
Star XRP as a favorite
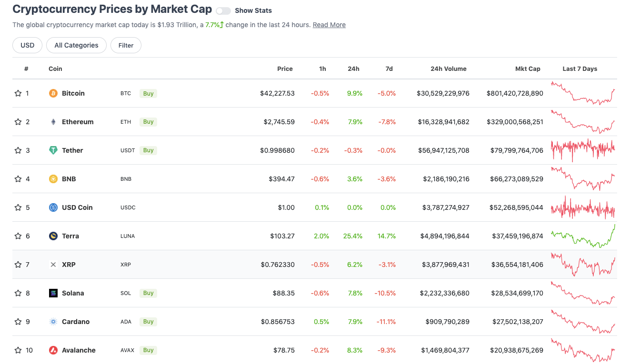tap(18, 265)
